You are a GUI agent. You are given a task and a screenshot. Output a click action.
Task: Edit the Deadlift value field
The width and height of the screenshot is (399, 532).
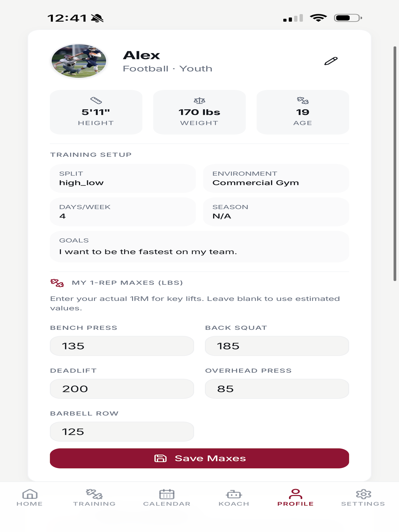[122, 389]
